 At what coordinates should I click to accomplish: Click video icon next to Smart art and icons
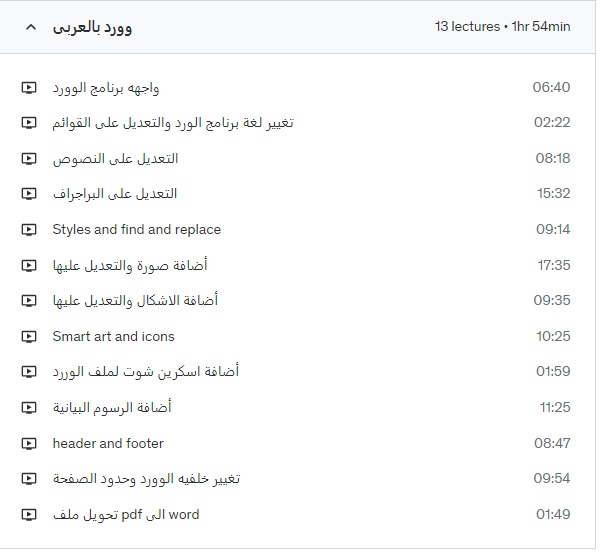point(29,337)
